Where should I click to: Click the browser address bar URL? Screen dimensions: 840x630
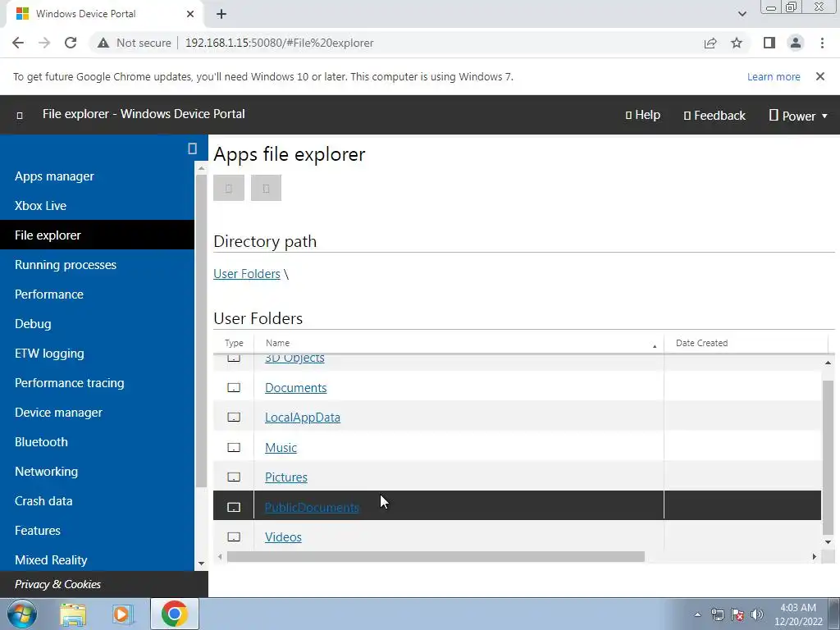click(x=279, y=43)
